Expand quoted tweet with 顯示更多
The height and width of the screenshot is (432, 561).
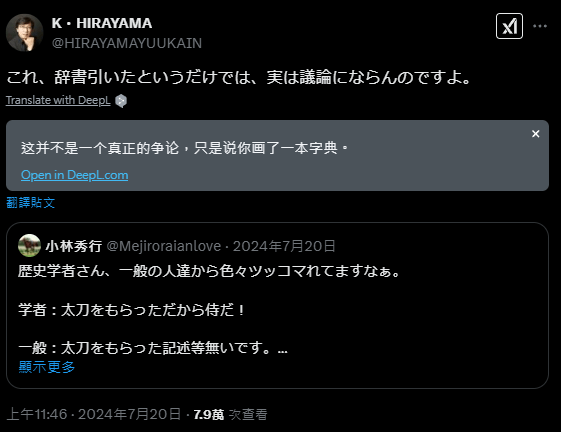point(47,367)
